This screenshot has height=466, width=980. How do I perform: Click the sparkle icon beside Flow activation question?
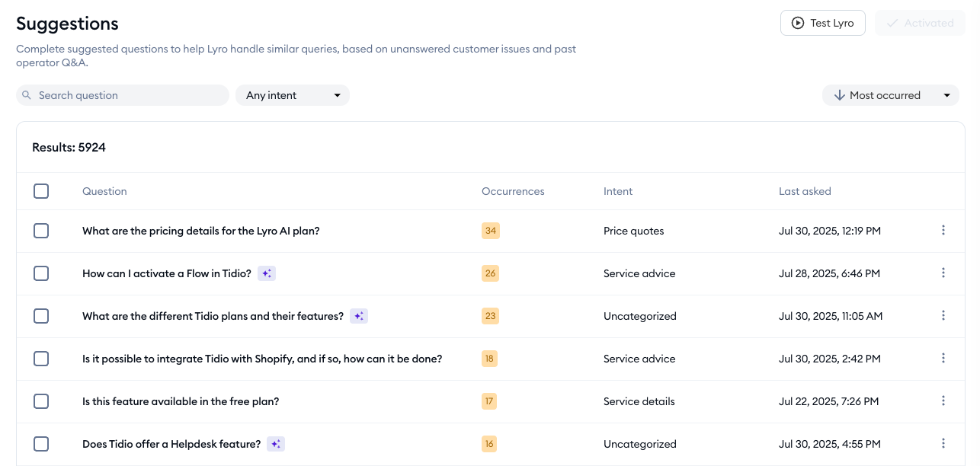266,273
